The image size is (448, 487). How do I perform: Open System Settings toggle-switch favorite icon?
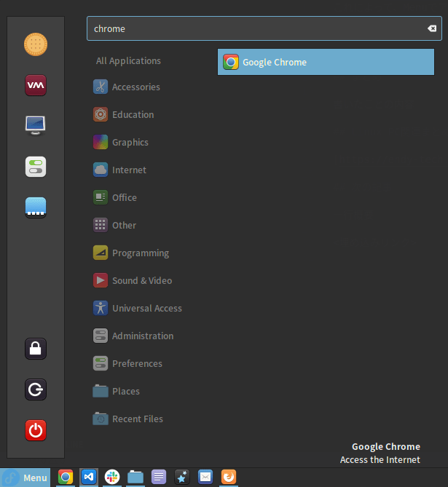pyautogui.click(x=36, y=167)
